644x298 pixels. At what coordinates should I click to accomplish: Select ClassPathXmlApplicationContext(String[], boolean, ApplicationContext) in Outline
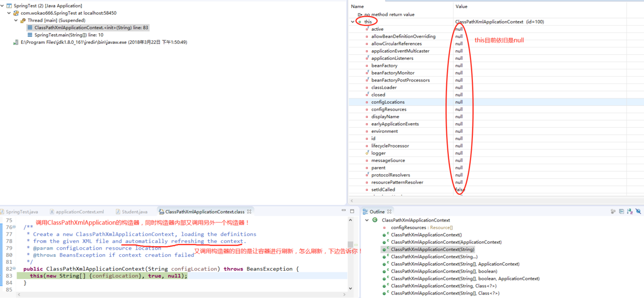460,278
